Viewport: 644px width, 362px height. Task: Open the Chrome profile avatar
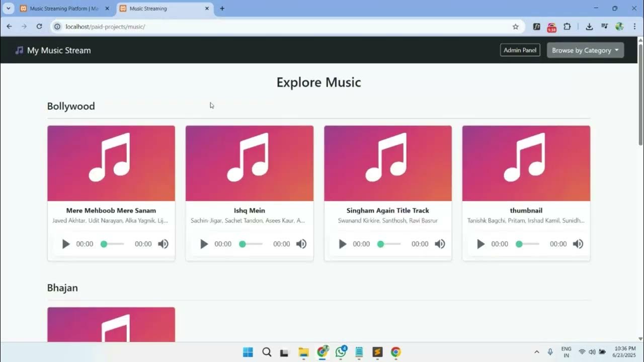619,27
